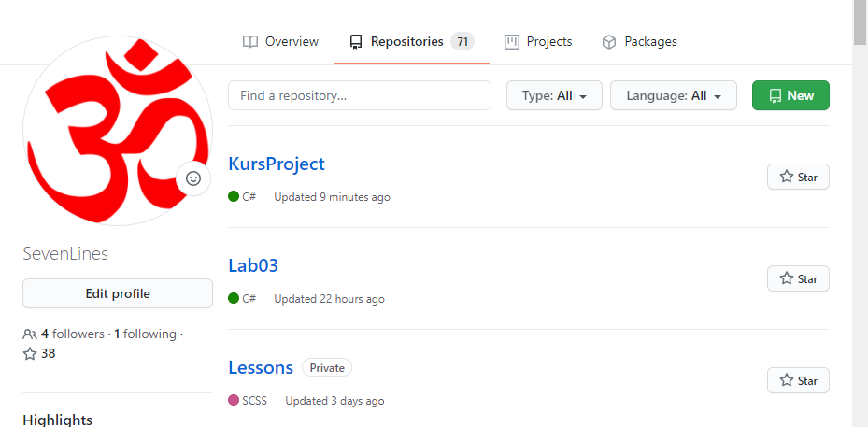This screenshot has height=427, width=868.
Task: Click the Private badge on Lessons
Action: coord(327,368)
